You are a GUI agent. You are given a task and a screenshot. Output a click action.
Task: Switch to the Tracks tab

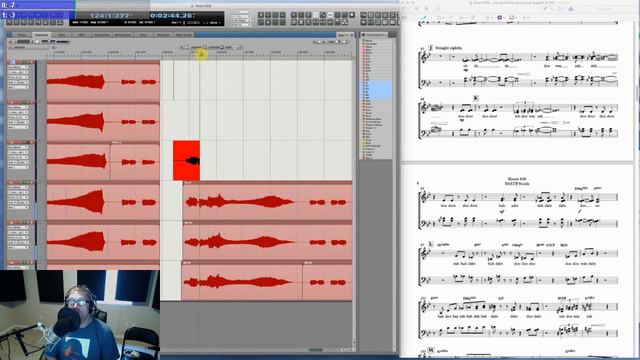click(22, 35)
